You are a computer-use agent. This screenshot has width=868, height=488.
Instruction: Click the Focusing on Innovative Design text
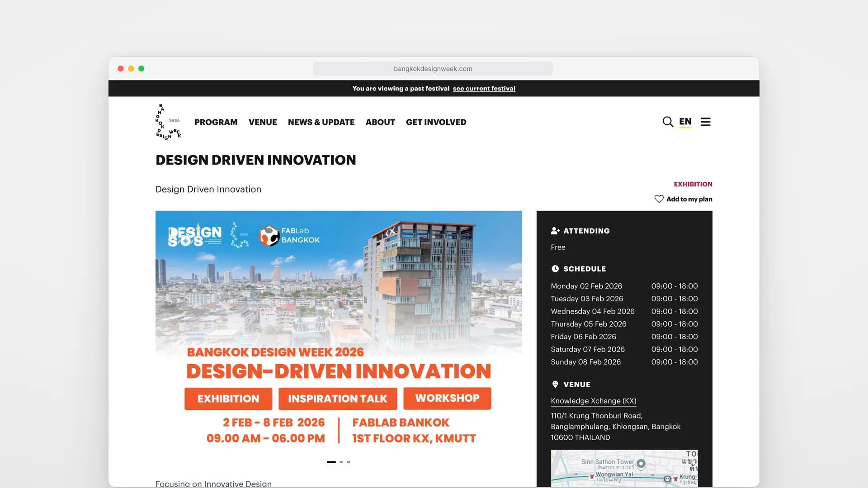click(213, 483)
